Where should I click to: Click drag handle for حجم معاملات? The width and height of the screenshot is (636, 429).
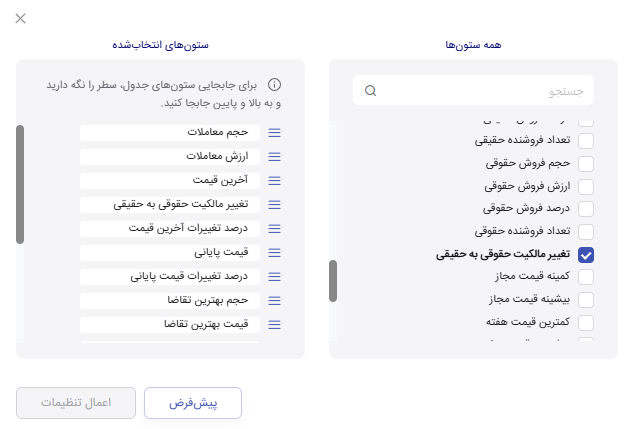click(x=275, y=133)
